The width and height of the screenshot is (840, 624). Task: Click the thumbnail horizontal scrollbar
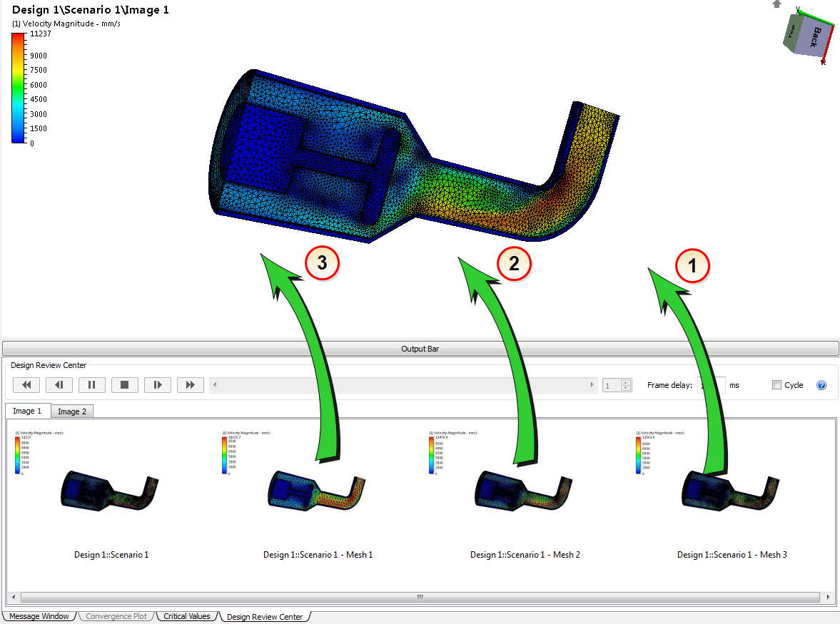pyautogui.click(x=420, y=597)
